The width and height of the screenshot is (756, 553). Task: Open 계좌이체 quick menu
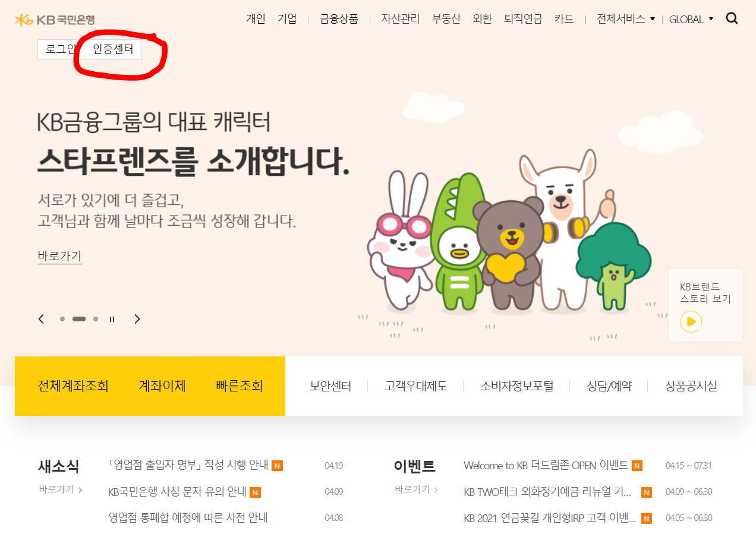[162, 386]
